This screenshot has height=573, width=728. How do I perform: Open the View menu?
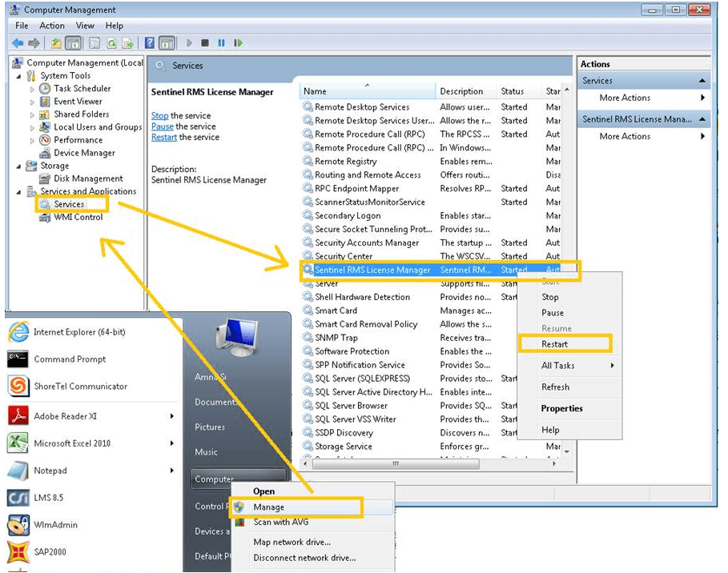(x=85, y=26)
